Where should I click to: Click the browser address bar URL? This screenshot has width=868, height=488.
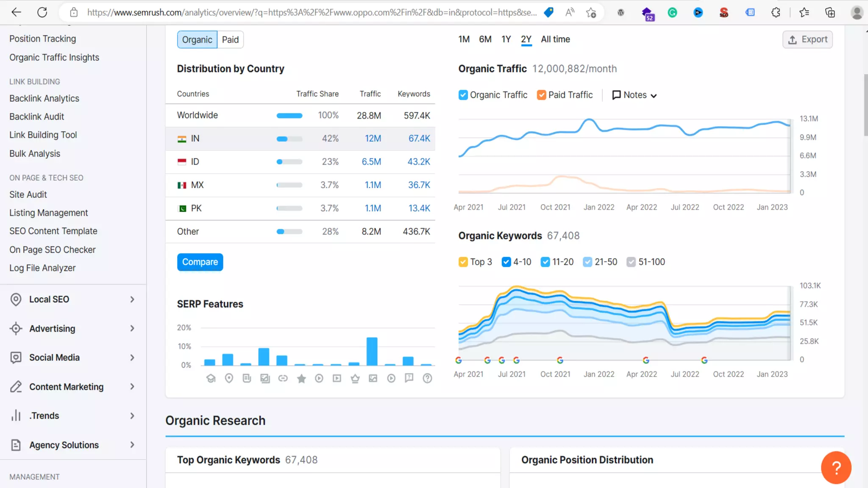pyautogui.click(x=312, y=12)
